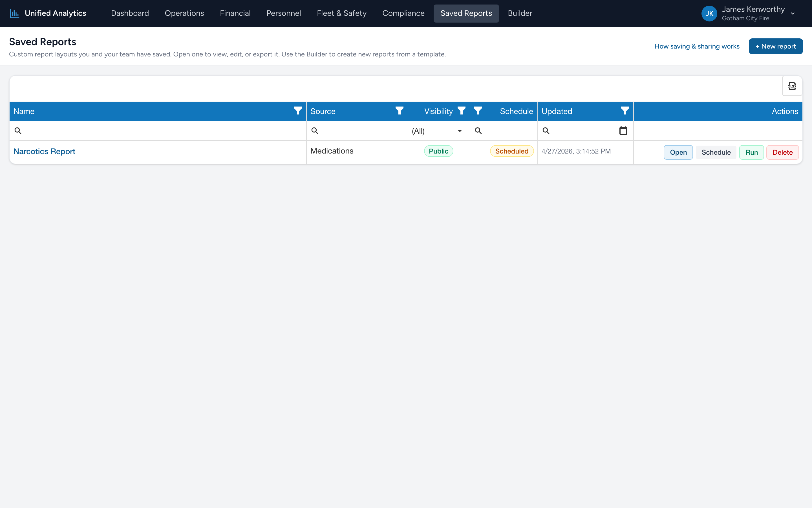This screenshot has width=812, height=508.
Task: Open the Name column filter
Action: coord(298,111)
